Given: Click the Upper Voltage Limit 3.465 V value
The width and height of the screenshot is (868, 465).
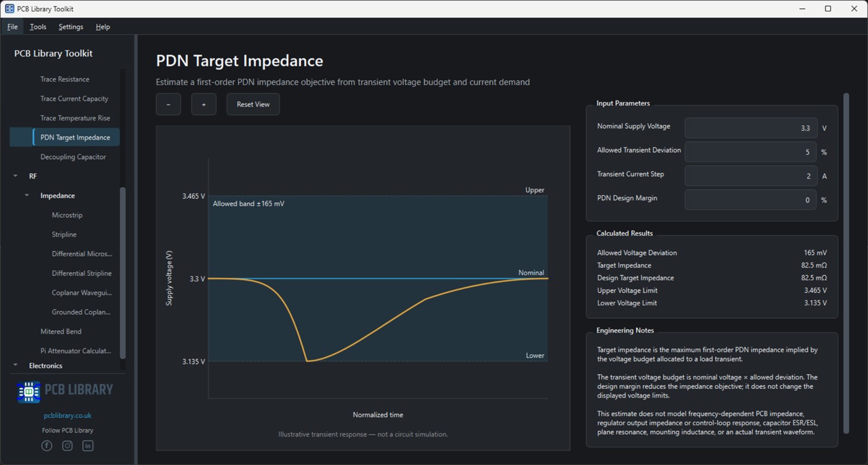Looking at the screenshot, I should pyautogui.click(x=815, y=290).
